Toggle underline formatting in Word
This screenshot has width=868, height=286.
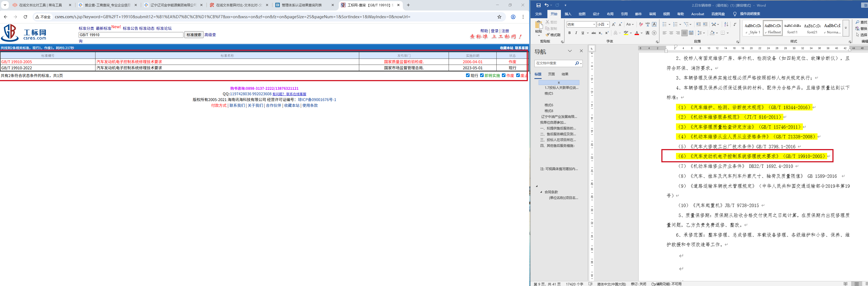pos(583,33)
